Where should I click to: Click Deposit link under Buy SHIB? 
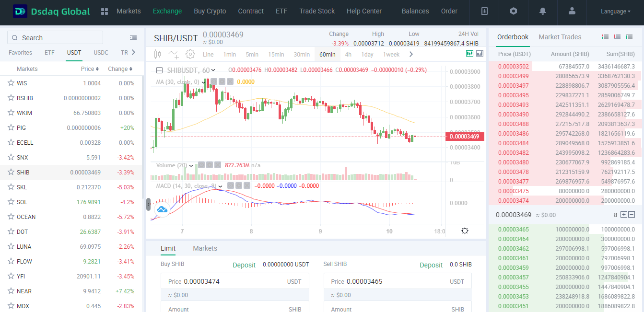(x=244, y=265)
